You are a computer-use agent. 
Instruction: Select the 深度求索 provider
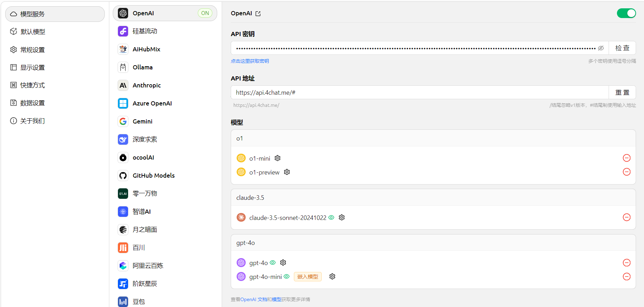pyautogui.click(x=165, y=139)
